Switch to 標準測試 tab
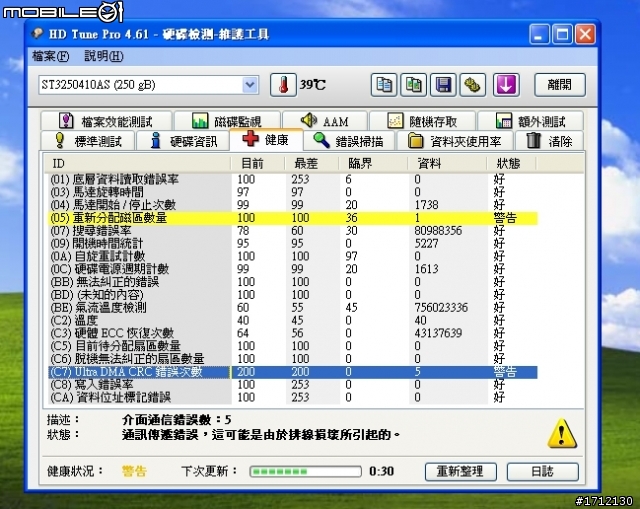 pos(88,141)
